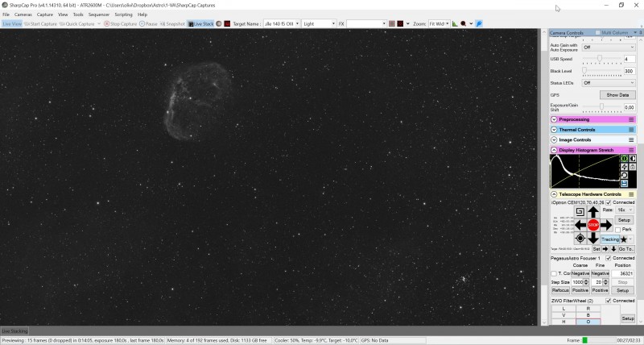Toggle the Park checkbox
Screen dimensions: 644x345
617,230
